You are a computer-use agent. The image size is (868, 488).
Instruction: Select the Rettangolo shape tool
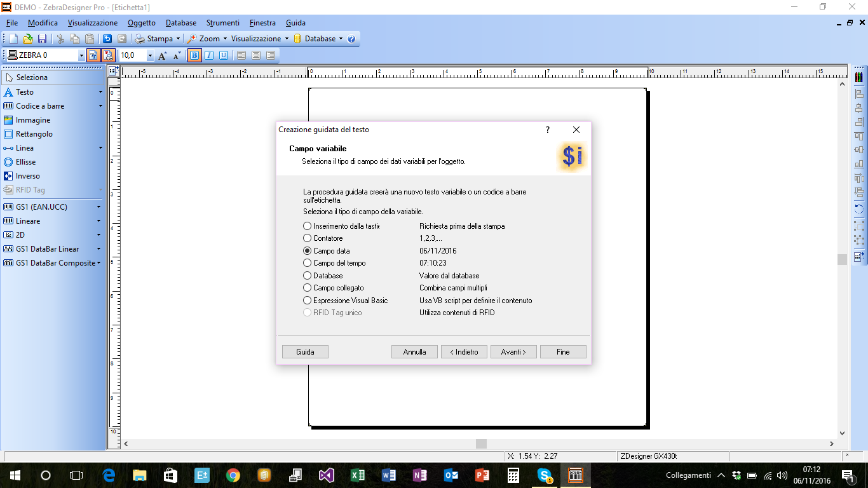[34, 134]
